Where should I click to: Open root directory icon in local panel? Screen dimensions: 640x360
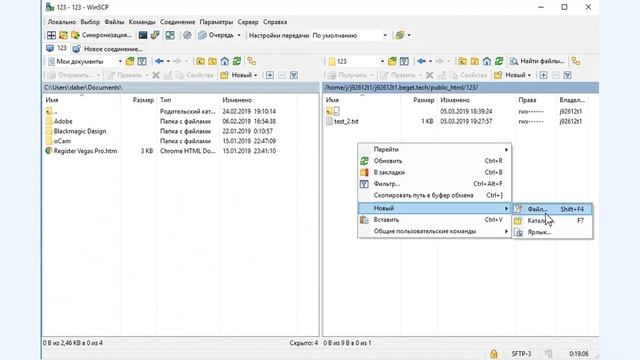coord(213,62)
